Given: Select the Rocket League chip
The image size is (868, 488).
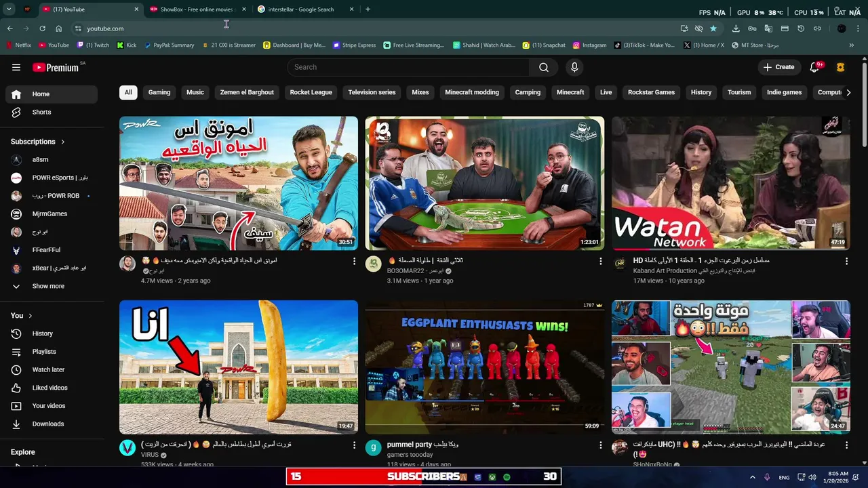Looking at the screenshot, I should coord(311,92).
